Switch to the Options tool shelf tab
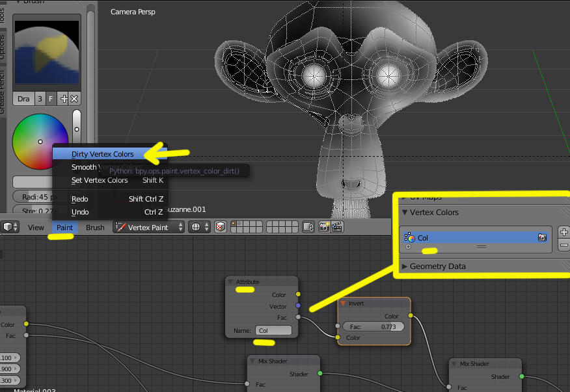Viewport: 570px width, 392px height. pos(3,47)
